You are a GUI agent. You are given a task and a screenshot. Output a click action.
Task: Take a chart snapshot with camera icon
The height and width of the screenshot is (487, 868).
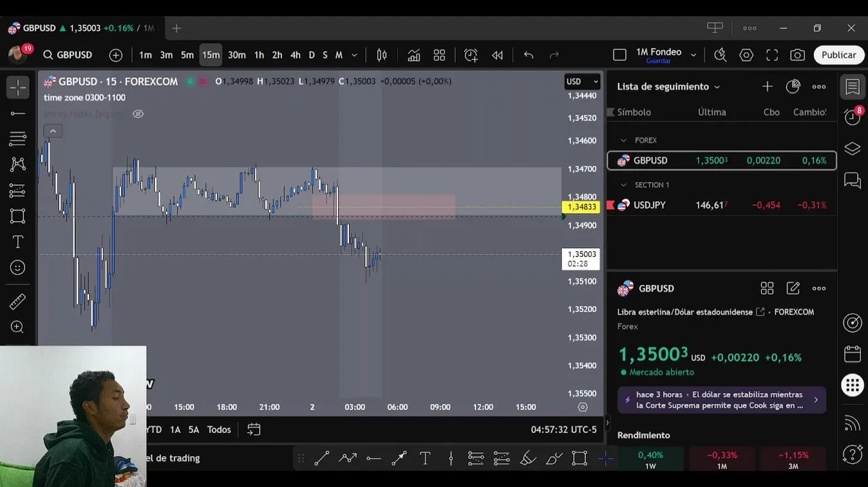click(x=798, y=55)
